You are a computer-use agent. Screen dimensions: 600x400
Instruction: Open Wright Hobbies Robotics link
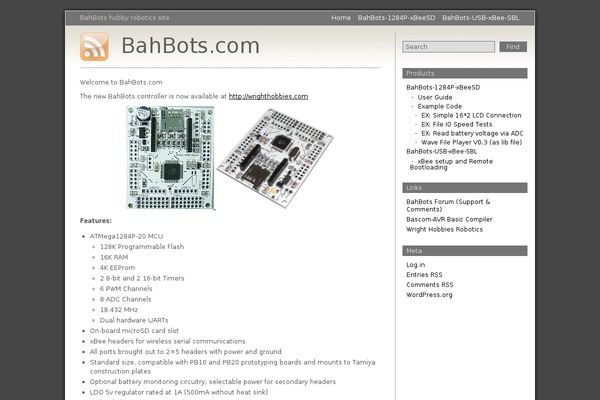tap(445, 229)
